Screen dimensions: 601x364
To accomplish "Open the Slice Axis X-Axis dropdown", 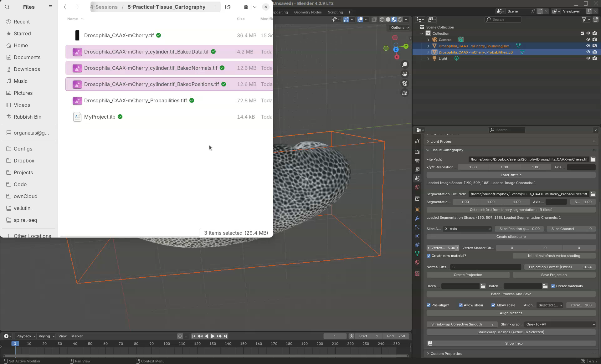I will (x=467, y=229).
